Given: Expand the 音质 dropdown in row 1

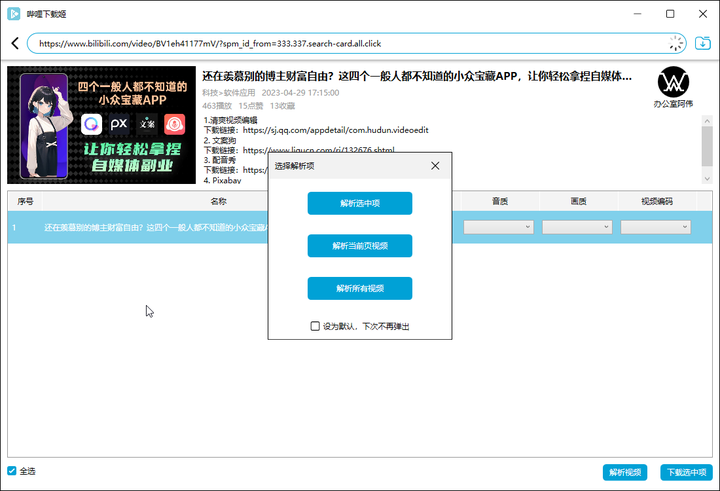Looking at the screenshot, I should pos(498,227).
